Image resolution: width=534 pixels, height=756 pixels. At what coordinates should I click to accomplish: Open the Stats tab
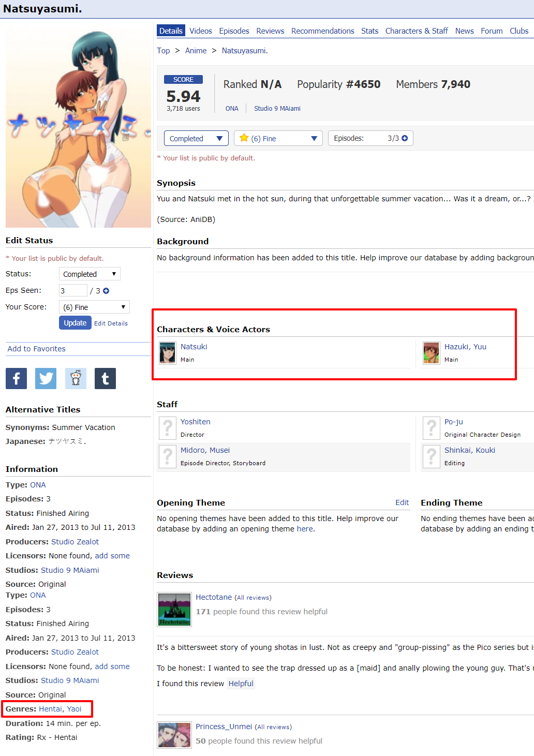click(x=369, y=31)
